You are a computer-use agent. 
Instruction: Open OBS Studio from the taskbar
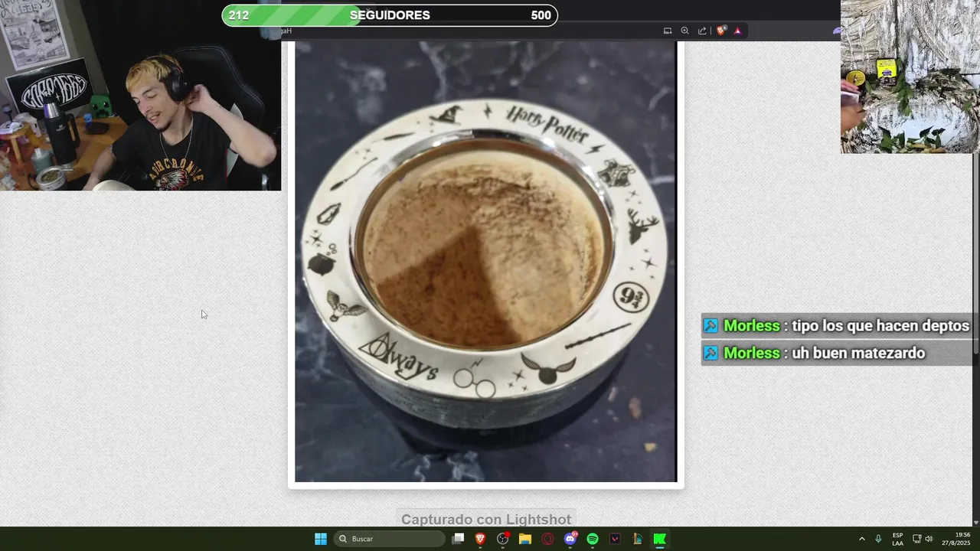502,539
